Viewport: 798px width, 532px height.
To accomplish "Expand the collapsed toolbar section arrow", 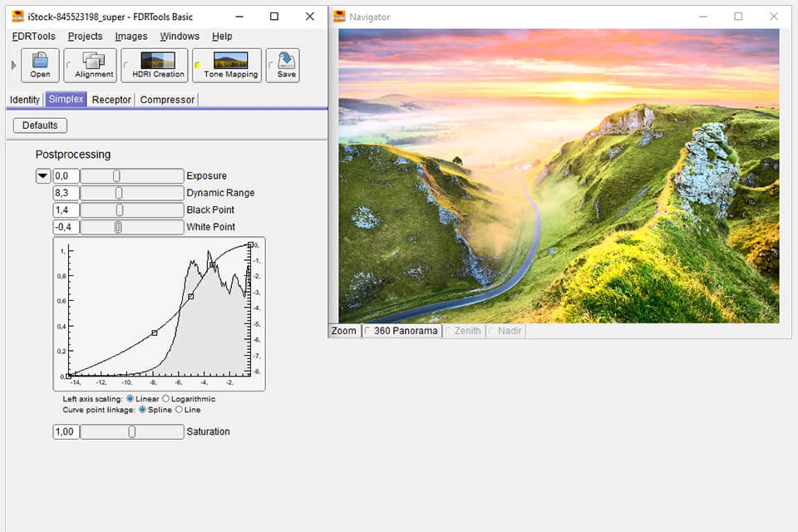I will (12, 65).
